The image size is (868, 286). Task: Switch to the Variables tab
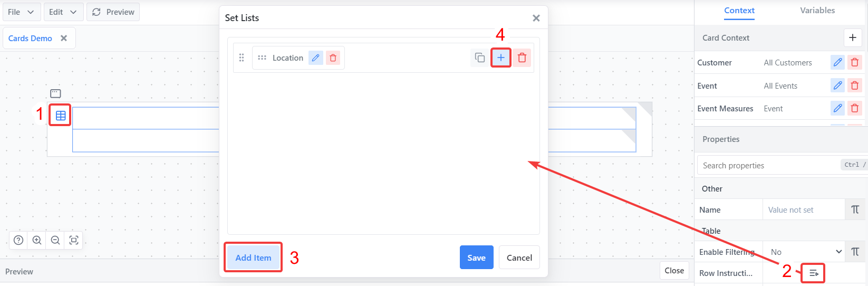[x=817, y=11]
